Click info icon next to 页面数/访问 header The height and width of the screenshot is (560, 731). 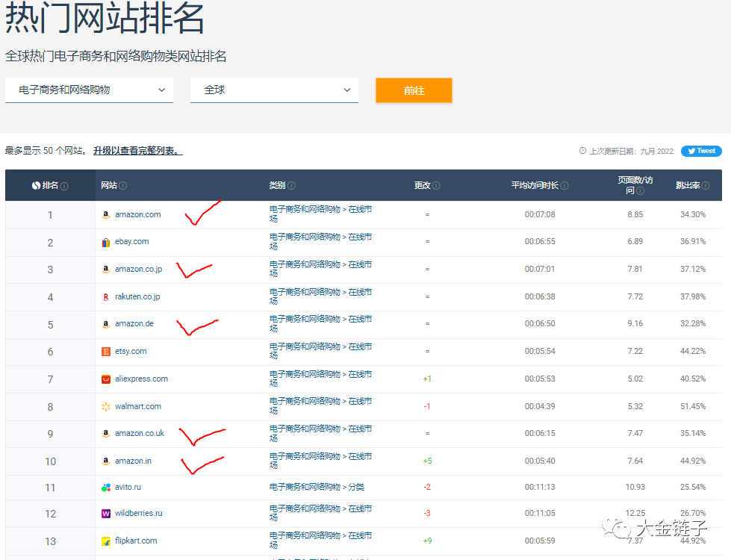[x=640, y=190]
